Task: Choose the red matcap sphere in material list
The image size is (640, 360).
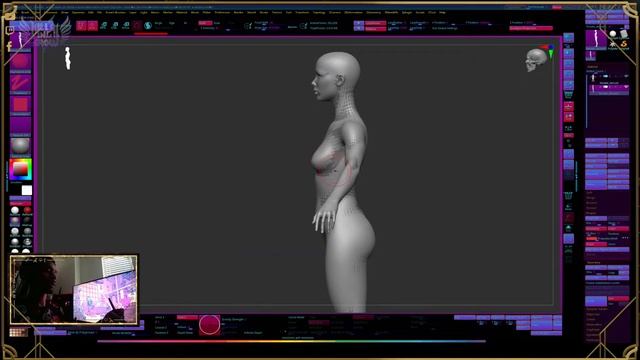Action: (x=27, y=210)
